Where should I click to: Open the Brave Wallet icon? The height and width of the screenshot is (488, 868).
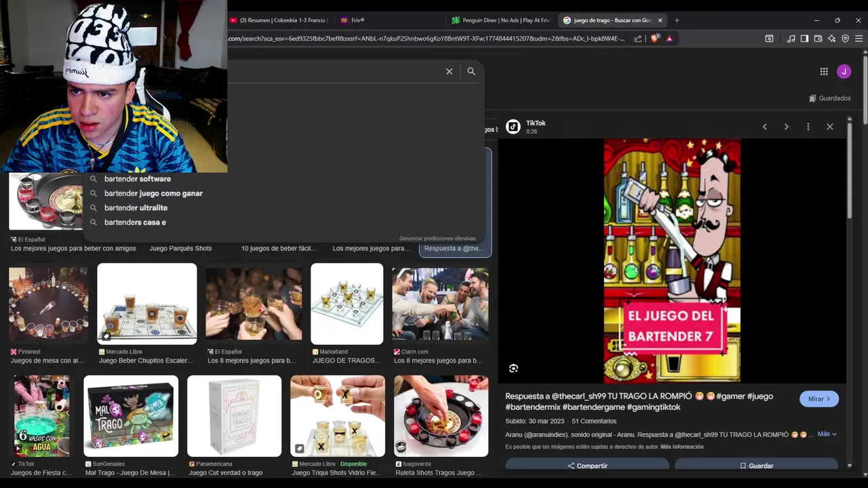[818, 39]
